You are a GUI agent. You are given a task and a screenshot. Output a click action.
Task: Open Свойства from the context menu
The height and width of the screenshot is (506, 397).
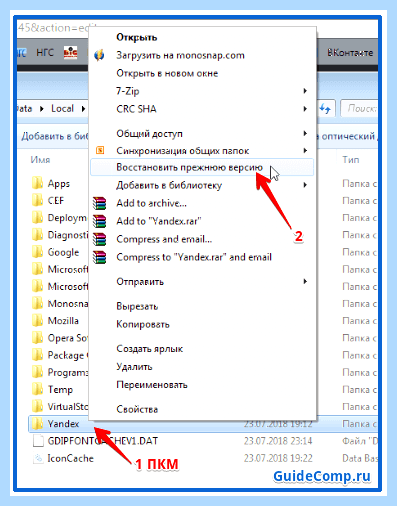click(x=137, y=409)
